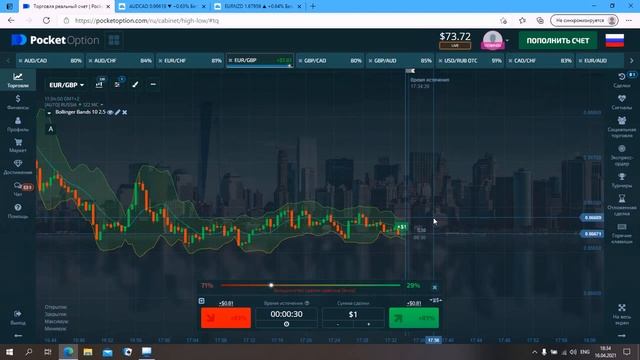Image resolution: width=640 pixels, height=360 pixels.
Task: Click the 17:36 time axis marker
Action: pos(433,340)
